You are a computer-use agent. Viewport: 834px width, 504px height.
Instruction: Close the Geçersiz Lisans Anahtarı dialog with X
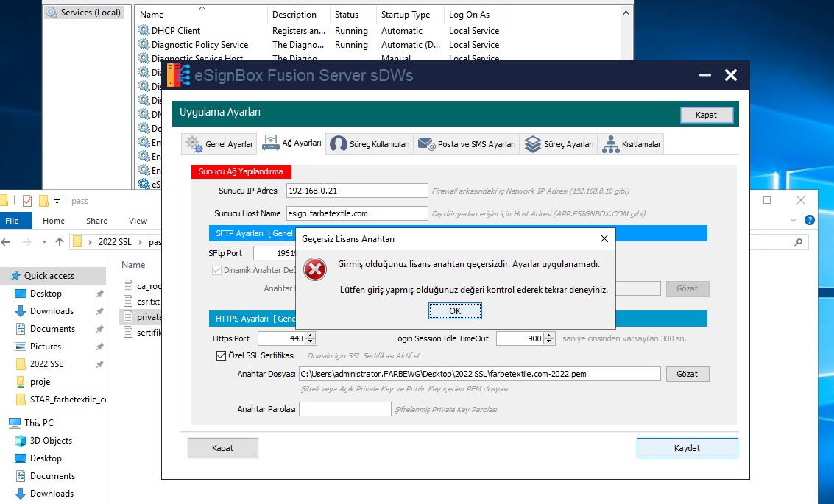[x=604, y=238]
